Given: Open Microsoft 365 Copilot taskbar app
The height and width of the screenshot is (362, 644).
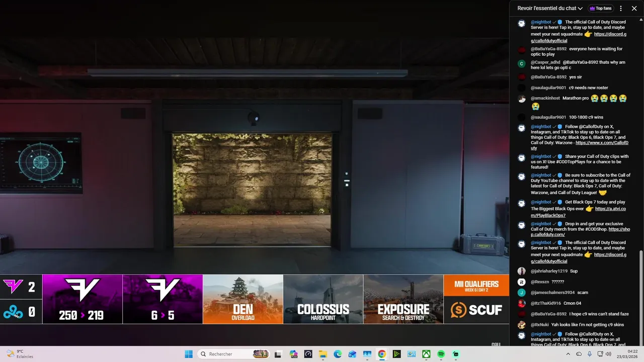Looking at the screenshot, I should pyautogui.click(x=293, y=354).
